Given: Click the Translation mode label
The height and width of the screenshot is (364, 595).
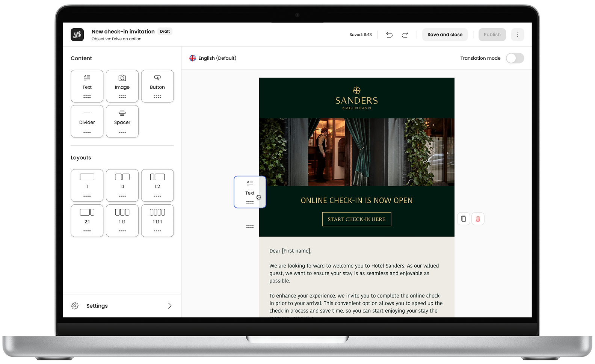Looking at the screenshot, I should pyautogui.click(x=480, y=58).
